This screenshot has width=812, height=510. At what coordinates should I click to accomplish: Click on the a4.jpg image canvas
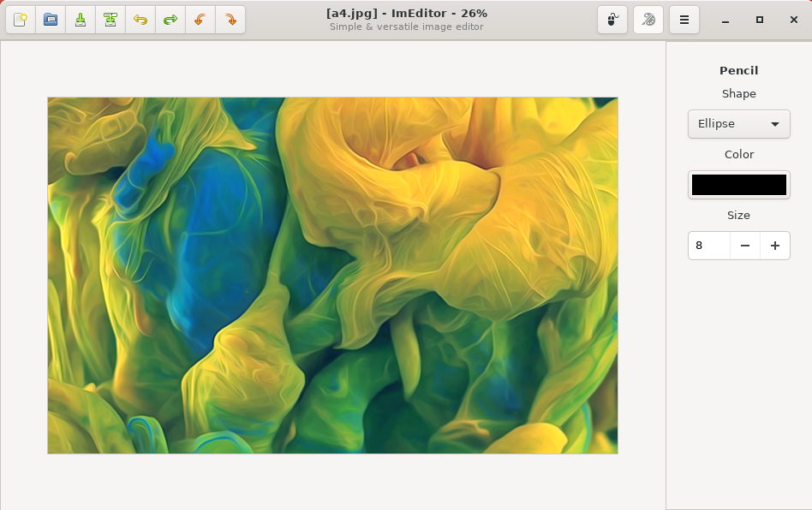[332, 276]
